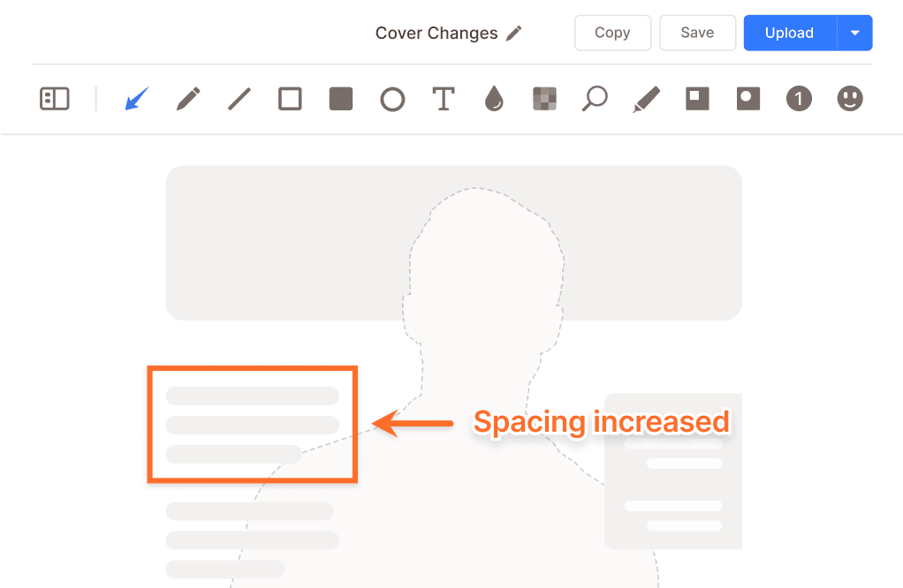
Task: Select the Magnifier tool
Action: click(595, 99)
